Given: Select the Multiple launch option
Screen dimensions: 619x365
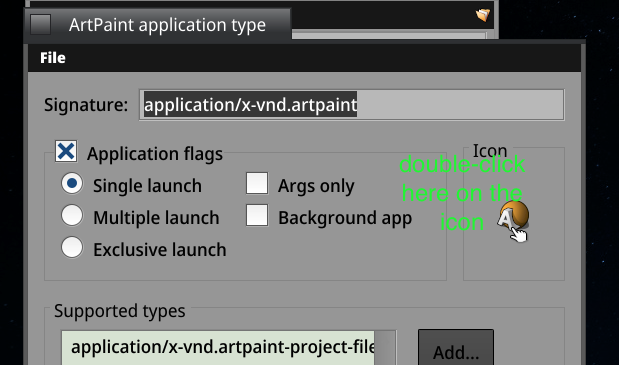Looking at the screenshot, I should pos(72,215).
